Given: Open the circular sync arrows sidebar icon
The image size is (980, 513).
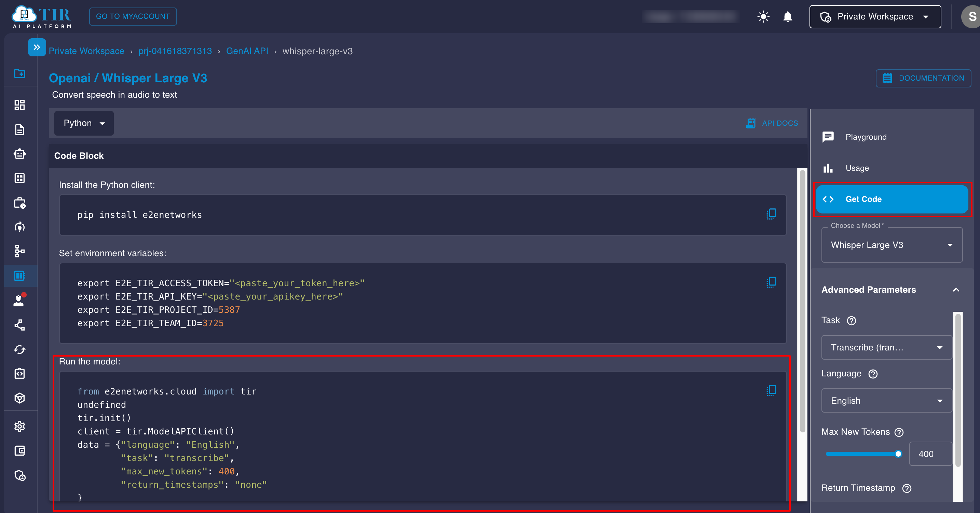Looking at the screenshot, I should pos(19,349).
